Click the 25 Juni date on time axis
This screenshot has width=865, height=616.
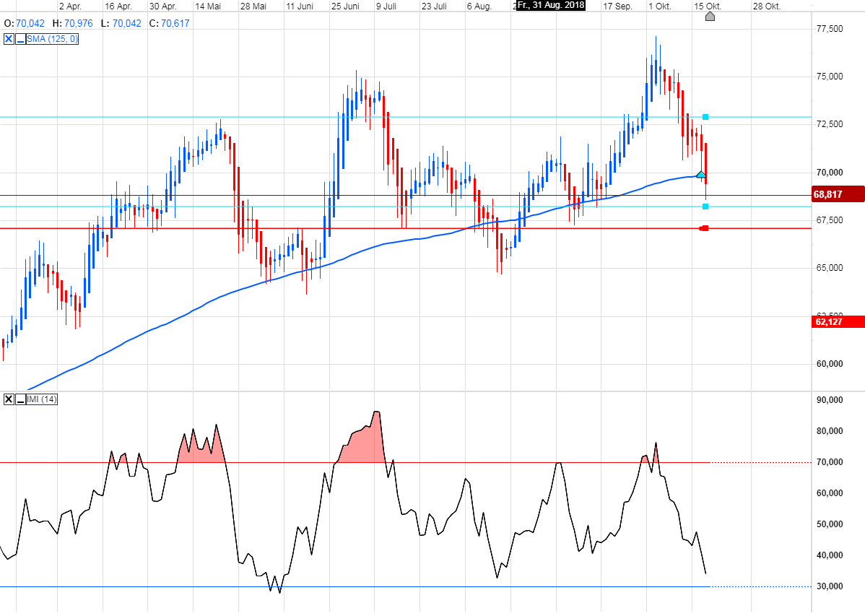345,5
